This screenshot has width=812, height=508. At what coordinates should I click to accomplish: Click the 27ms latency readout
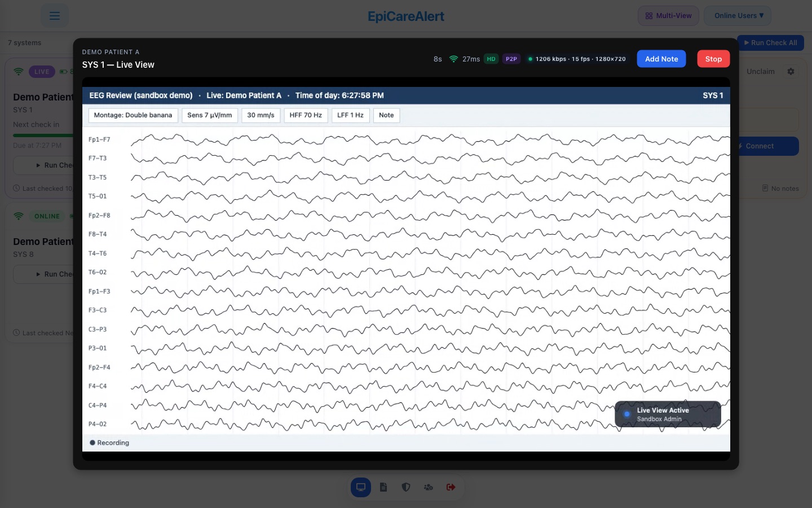(471, 59)
